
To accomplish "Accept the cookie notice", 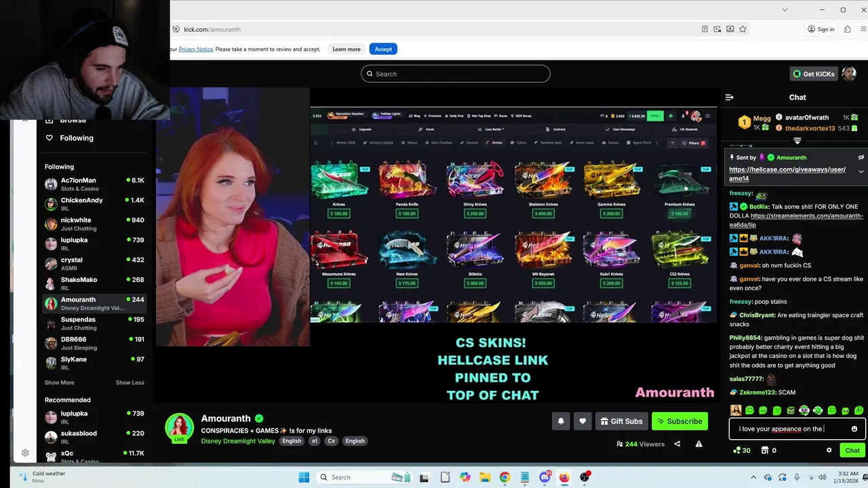I will (x=383, y=49).
